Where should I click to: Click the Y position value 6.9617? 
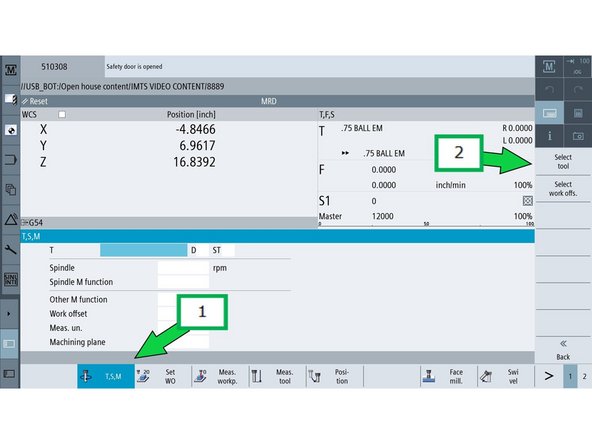[x=197, y=146]
